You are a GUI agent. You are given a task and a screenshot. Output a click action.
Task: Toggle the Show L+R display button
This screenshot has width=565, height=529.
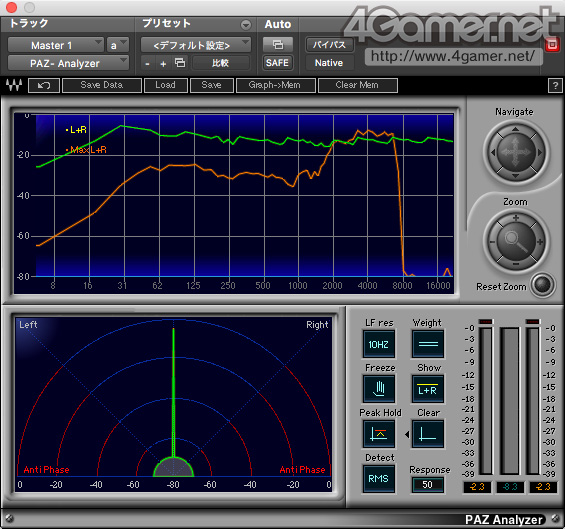tap(428, 389)
